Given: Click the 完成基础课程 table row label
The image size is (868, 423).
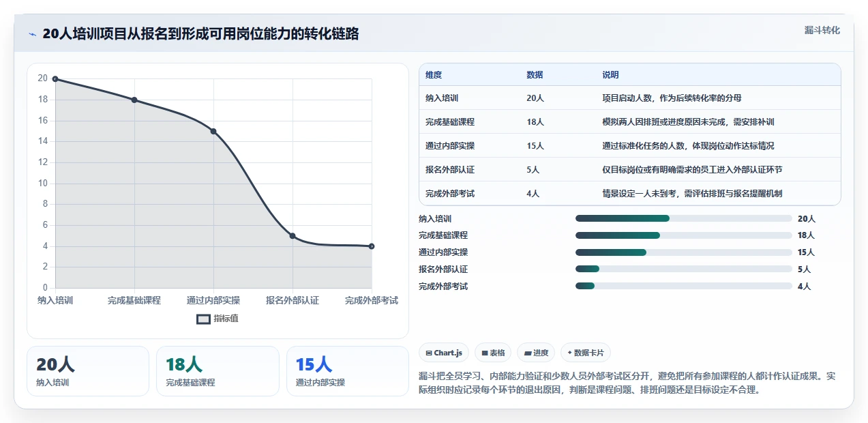Looking at the screenshot, I should pos(450,122).
